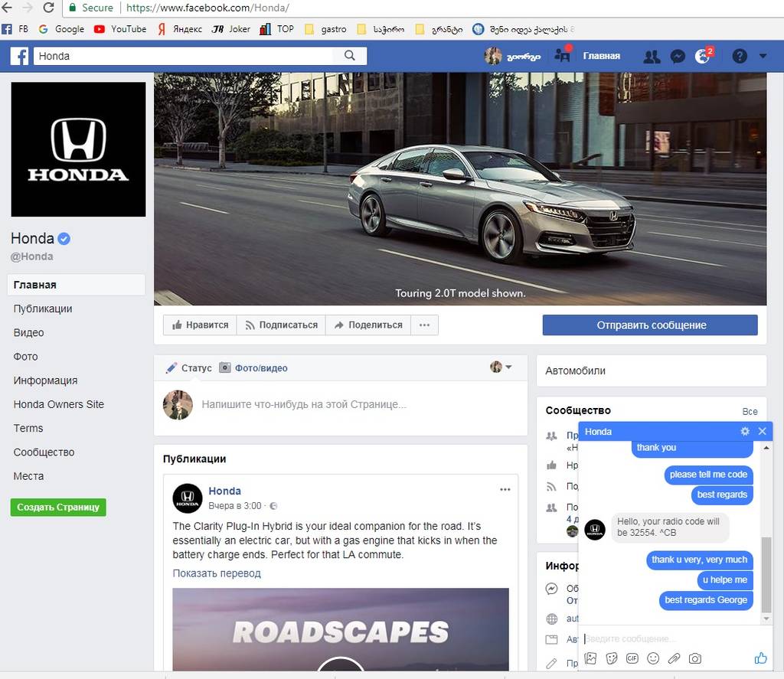Image resolution: width=784 pixels, height=679 pixels.
Task: Click the browser reload button
Action: coord(48,8)
